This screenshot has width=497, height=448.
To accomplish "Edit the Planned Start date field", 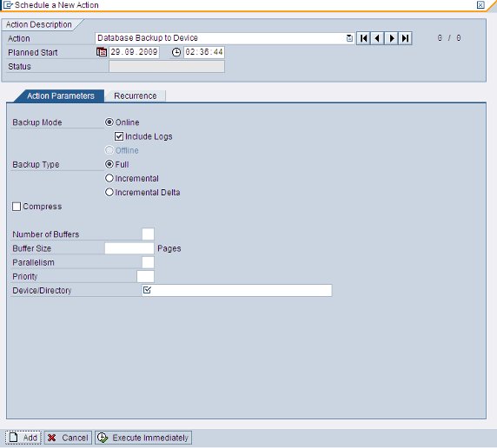I will [x=134, y=52].
